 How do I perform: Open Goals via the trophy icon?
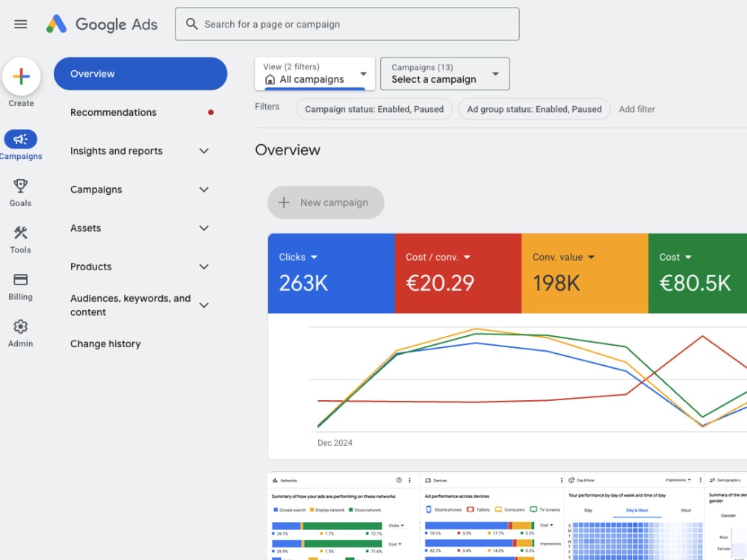click(x=20, y=186)
